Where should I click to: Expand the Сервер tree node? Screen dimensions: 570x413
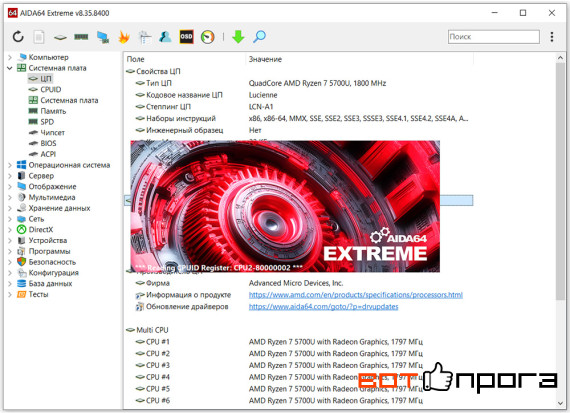pyautogui.click(x=10, y=176)
